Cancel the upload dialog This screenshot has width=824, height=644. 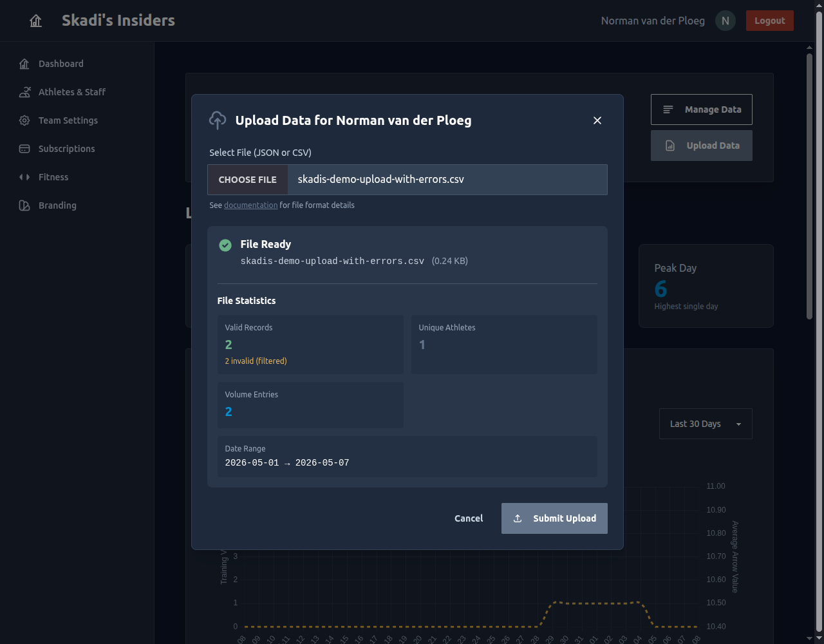(x=469, y=518)
